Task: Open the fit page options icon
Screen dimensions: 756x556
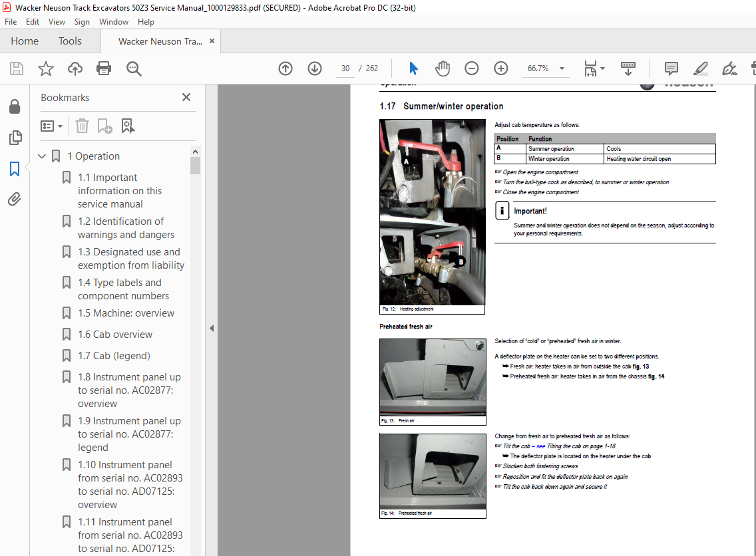Action: tap(594, 69)
